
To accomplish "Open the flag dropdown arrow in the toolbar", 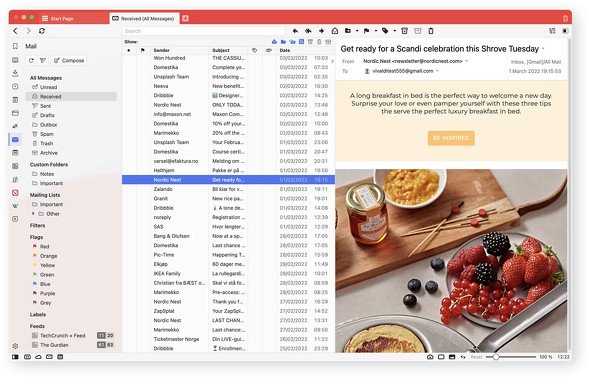I will [376, 31].
